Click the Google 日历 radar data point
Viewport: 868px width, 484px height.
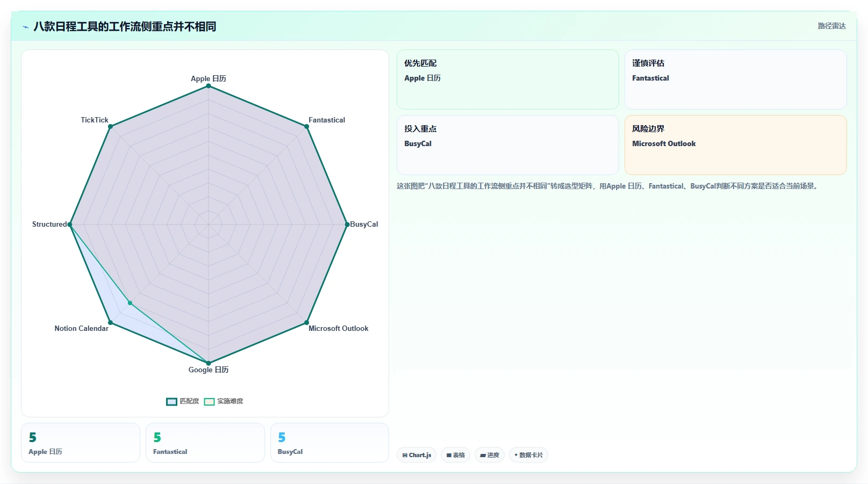pos(209,363)
